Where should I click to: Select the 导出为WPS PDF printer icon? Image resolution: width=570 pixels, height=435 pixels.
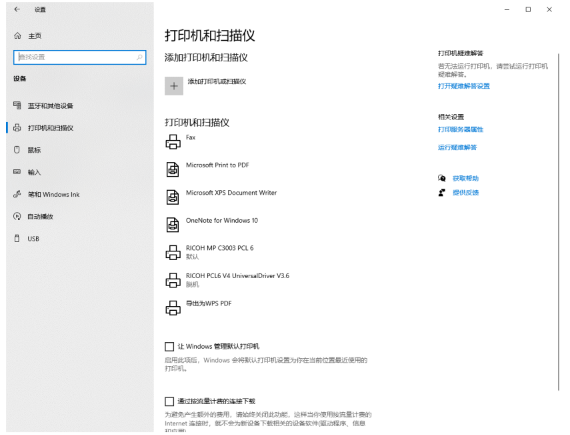coord(173,307)
